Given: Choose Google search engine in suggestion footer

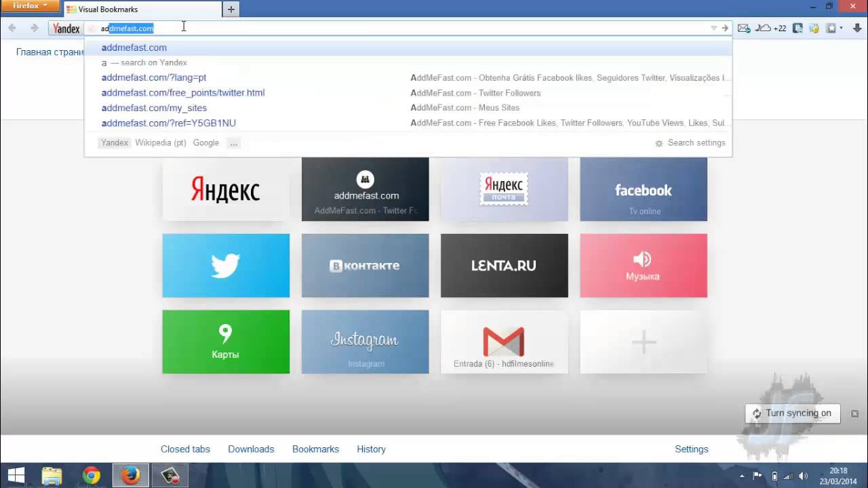Looking at the screenshot, I should click(x=205, y=143).
